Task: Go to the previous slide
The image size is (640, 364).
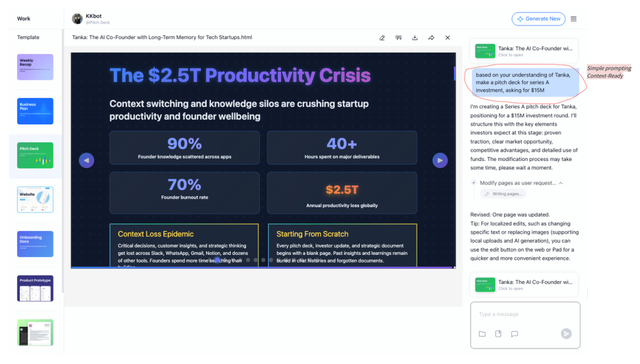Action: tap(87, 160)
